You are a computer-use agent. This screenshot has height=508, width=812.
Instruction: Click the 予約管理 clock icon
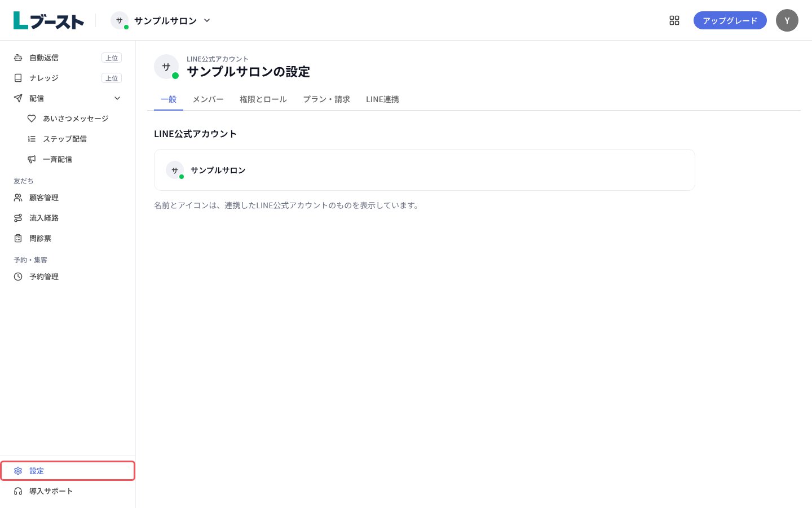pyautogui.click(x=18, y=277)
